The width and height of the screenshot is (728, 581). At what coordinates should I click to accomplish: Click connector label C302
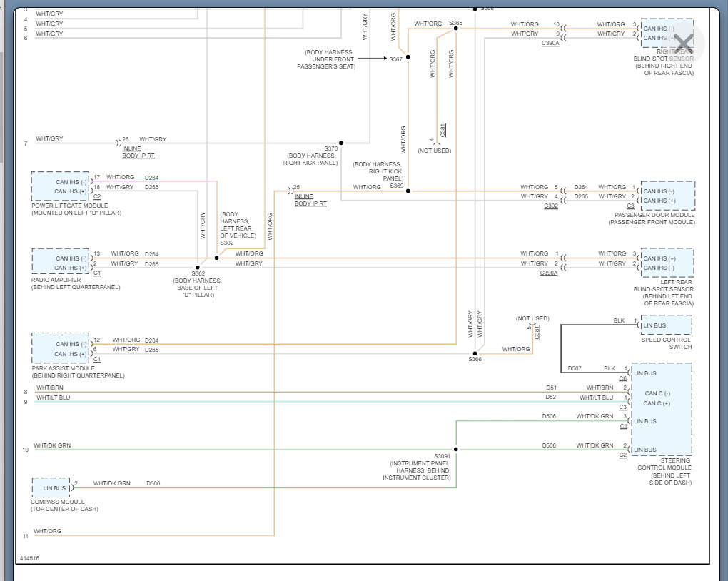(x=551, y=206)
